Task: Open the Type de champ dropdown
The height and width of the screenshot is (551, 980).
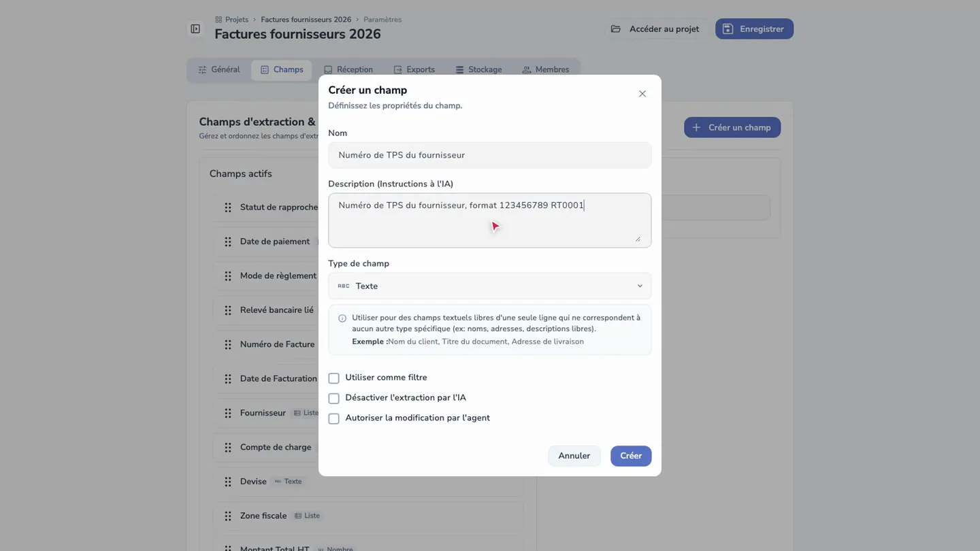Action: [489, 286]
